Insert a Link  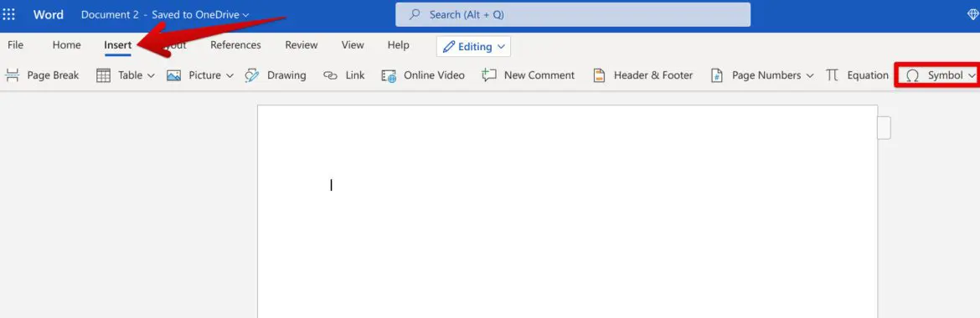[x=343, y=75]
